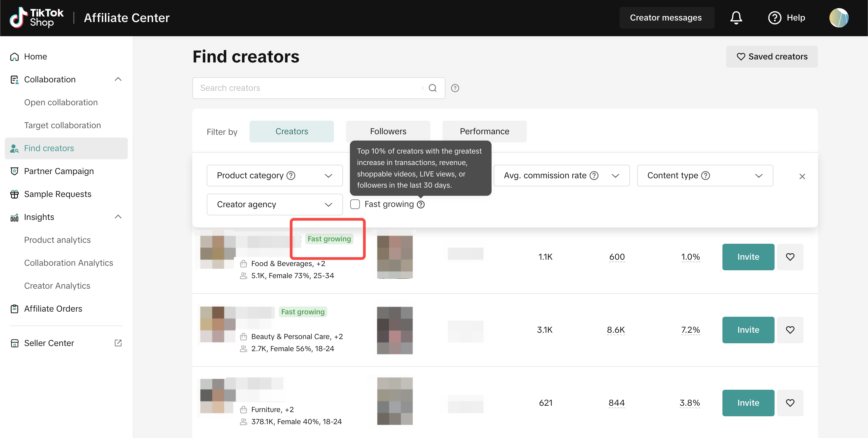Save first creator with heart icon
The height and width of the screenshot is (438, 868).
[790, 257]
